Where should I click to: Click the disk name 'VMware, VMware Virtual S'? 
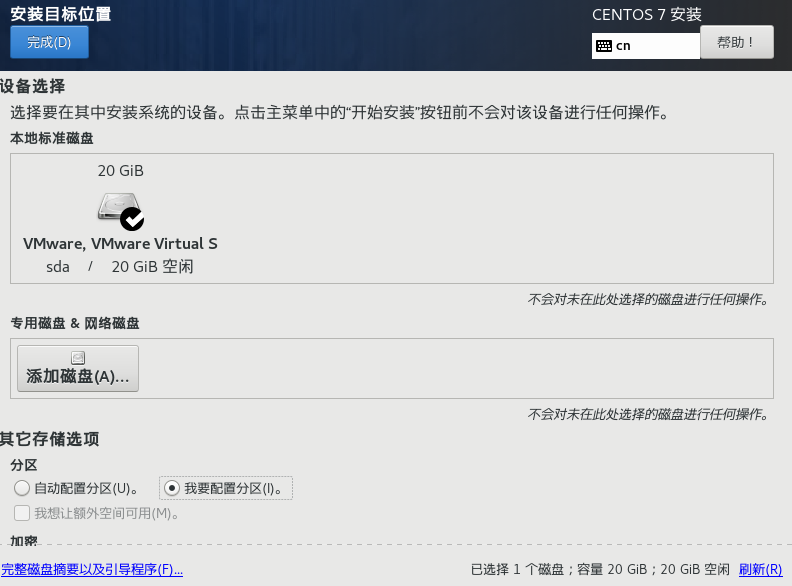click(120, 243)
